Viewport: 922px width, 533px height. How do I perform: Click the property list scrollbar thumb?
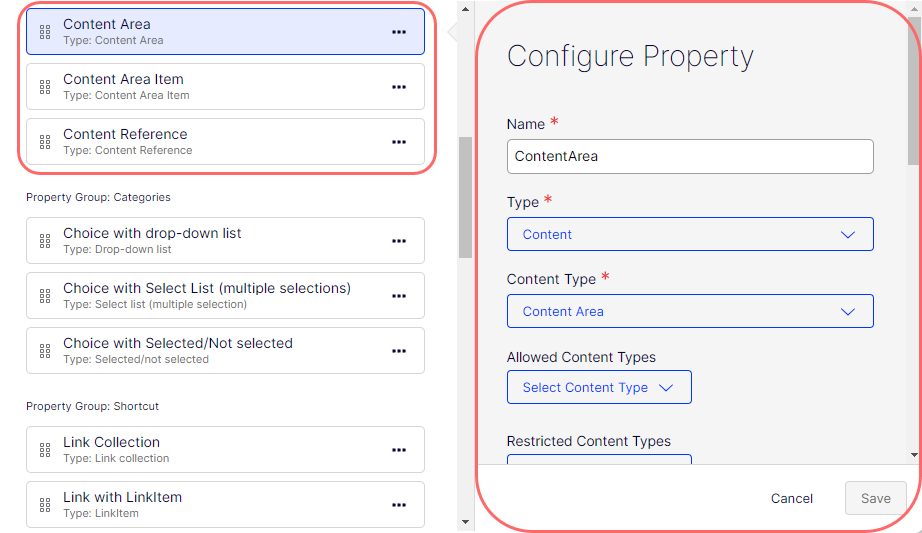coord(465,197)
